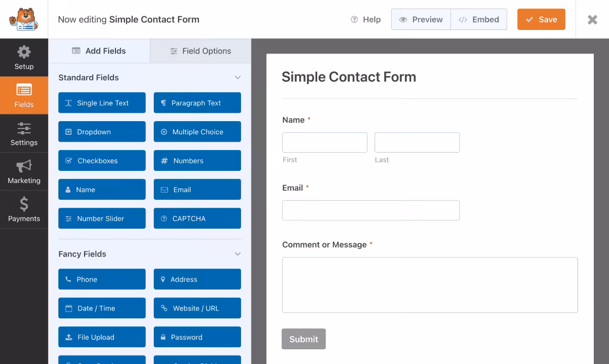Collapse the Standard Fields section

click(237, 77)
